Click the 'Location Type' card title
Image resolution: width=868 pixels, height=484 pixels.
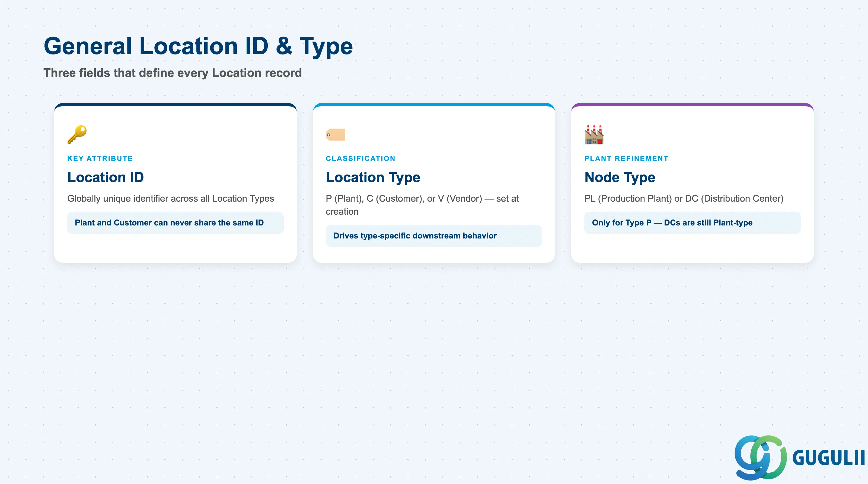pos(373,178)
